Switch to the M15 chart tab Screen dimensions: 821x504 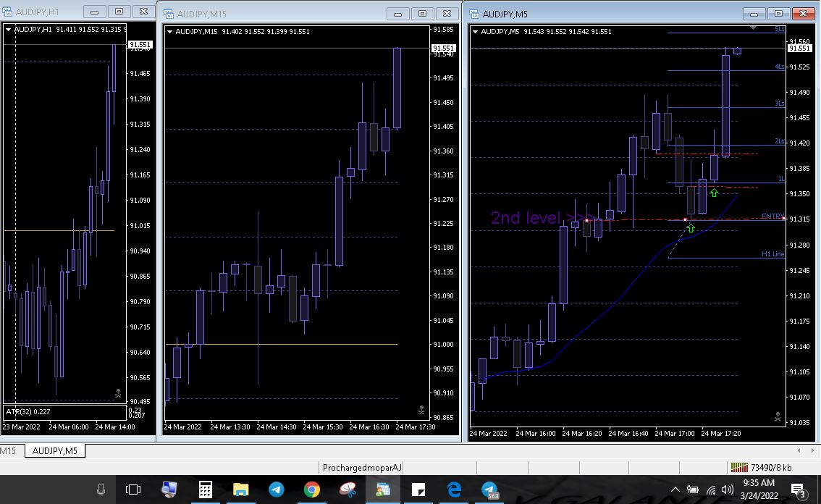coord(9,450)
